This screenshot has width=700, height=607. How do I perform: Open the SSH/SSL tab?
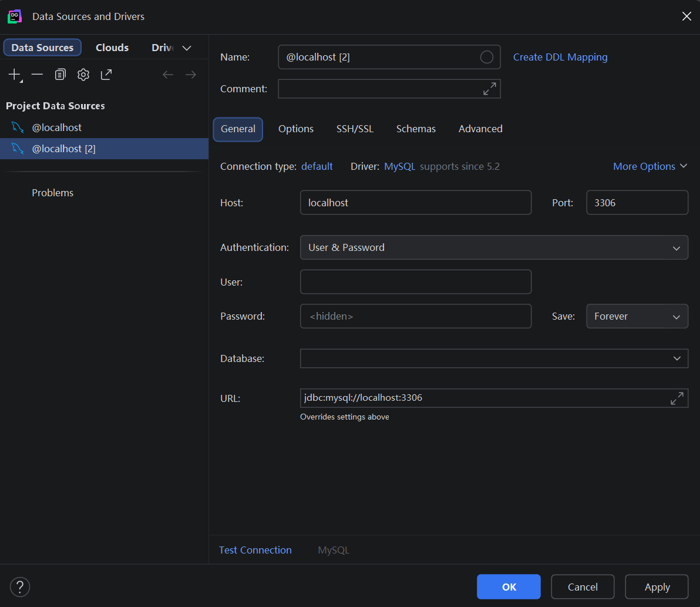click(x=355, y=129)
